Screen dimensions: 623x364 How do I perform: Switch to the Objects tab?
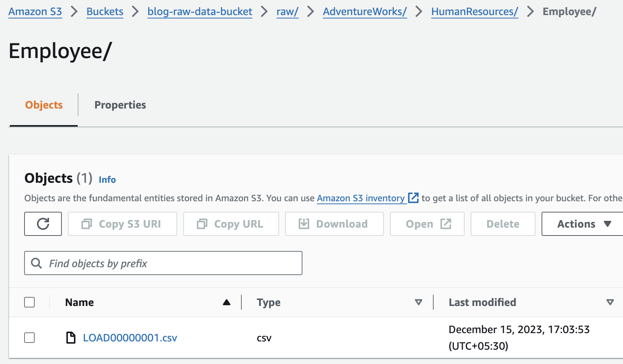pyautogui.click(x=44, y=105)
